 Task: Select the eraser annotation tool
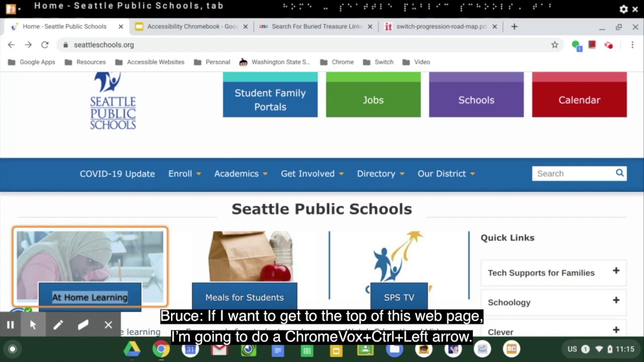pyautogui.click(x=84, y=325)
